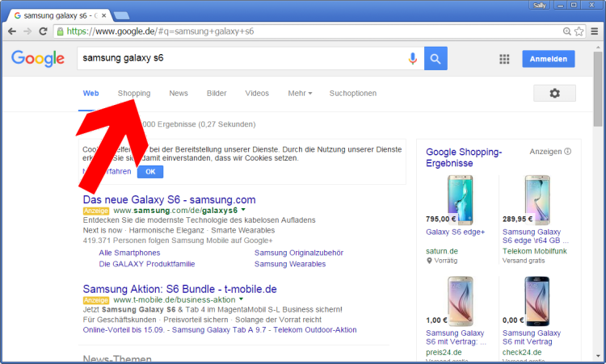This screenshot has width=606, height=364.
Task: Click in the Google search input field
Action: click(x=242, y=59)
